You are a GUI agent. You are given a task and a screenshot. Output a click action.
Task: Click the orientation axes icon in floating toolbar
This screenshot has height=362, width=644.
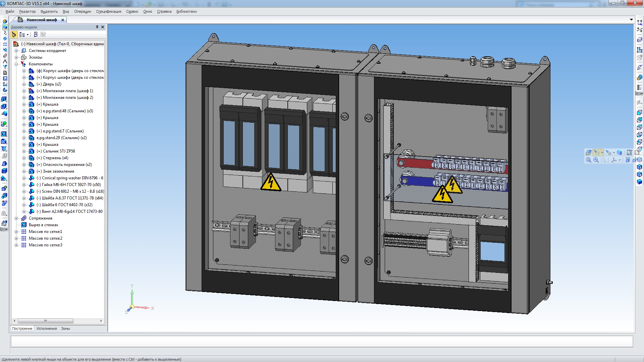pyautogui.click(x=614, y=160)
